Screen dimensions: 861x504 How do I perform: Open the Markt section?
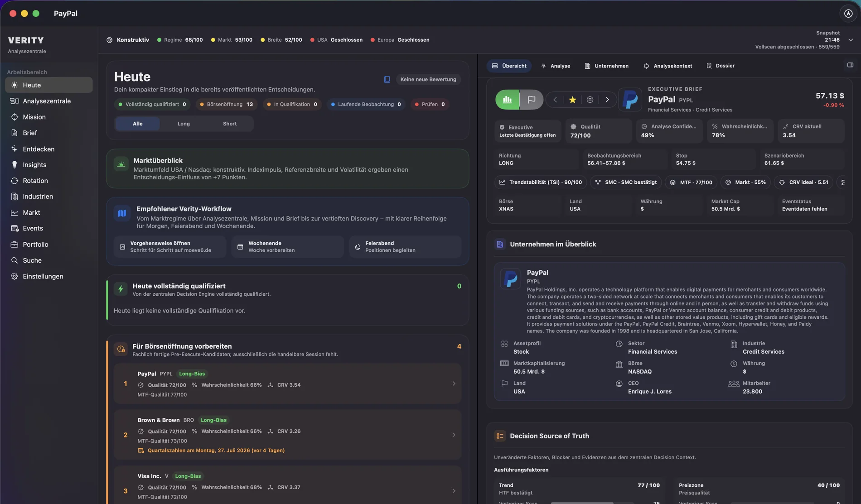click(x=48, y=212)
